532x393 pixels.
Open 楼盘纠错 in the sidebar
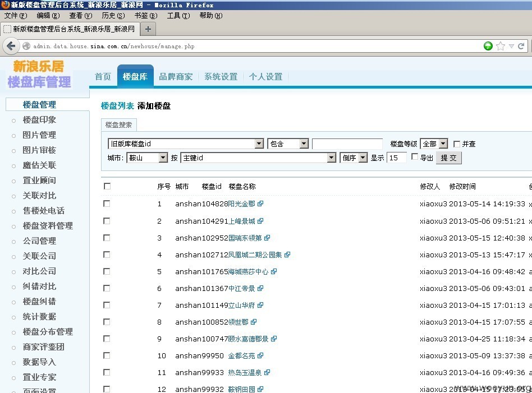tap(39, 302)
